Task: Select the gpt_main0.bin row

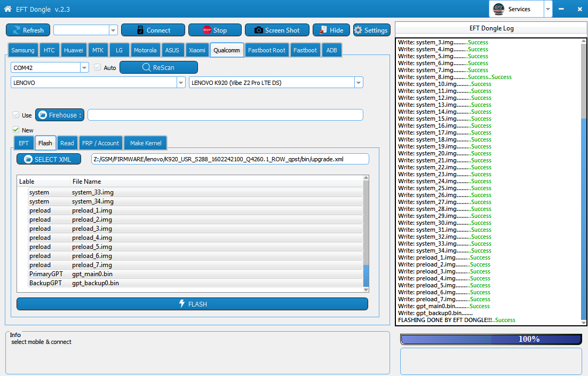Action: 195,274
